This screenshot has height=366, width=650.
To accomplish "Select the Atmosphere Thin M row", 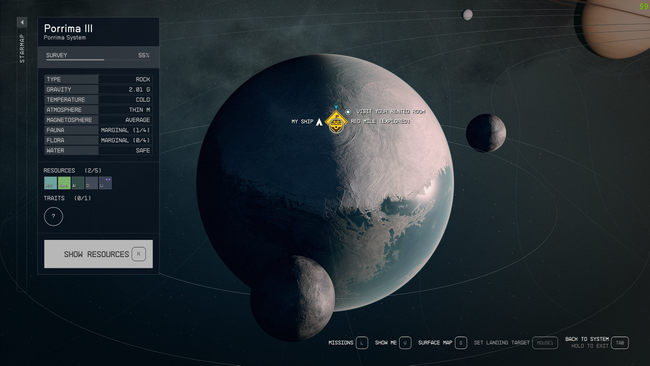I will pyautogui.click(x=98, y=109).
